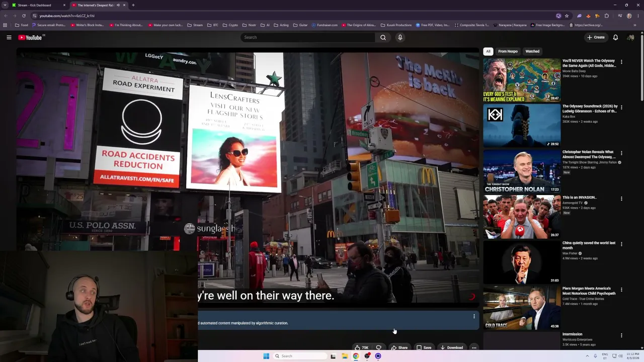Filter recommendations by From Nexpo
Viewport: 644px width, 362px height.
pos(508,51)
